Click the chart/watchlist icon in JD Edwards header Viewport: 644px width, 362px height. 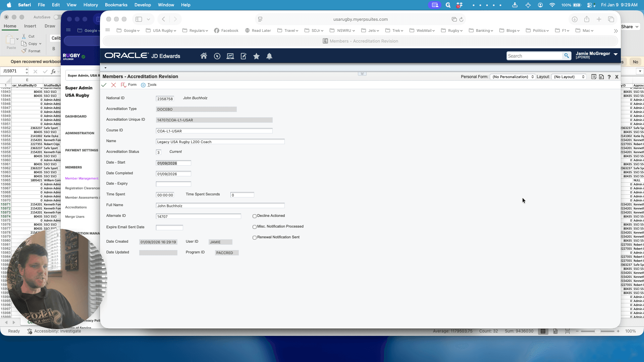[x=230, y=56]
